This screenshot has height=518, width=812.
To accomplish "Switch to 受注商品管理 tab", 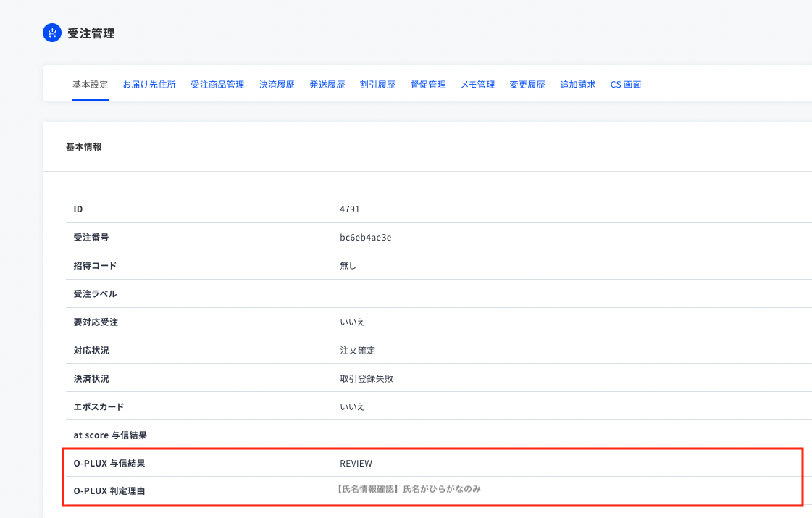I will 217,85.
